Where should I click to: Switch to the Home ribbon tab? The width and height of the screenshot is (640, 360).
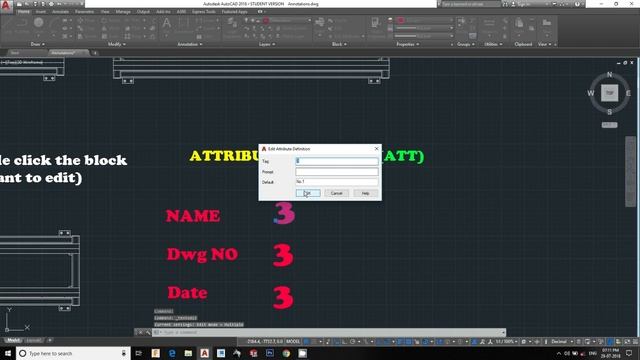tap(24, 11)
